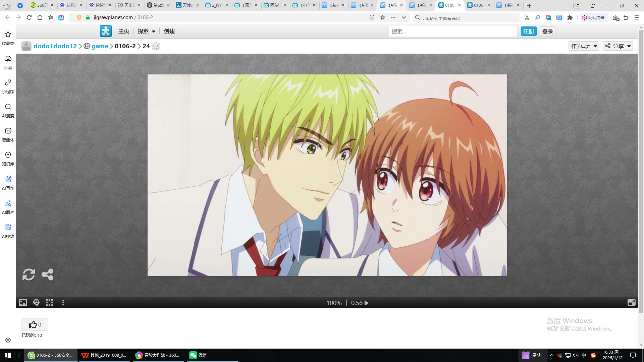Resume the puzzle timer play button

(x=367, y=303)
